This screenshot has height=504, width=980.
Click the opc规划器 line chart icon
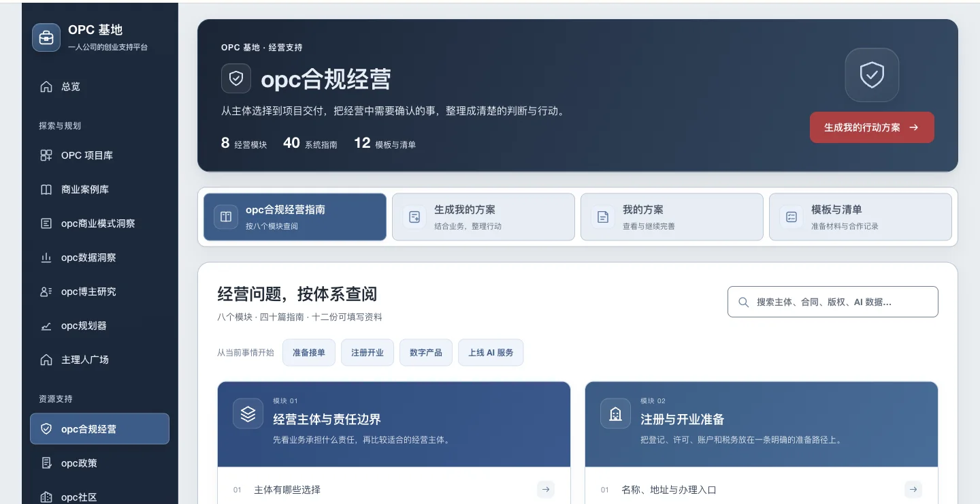(x=46, y=326)
